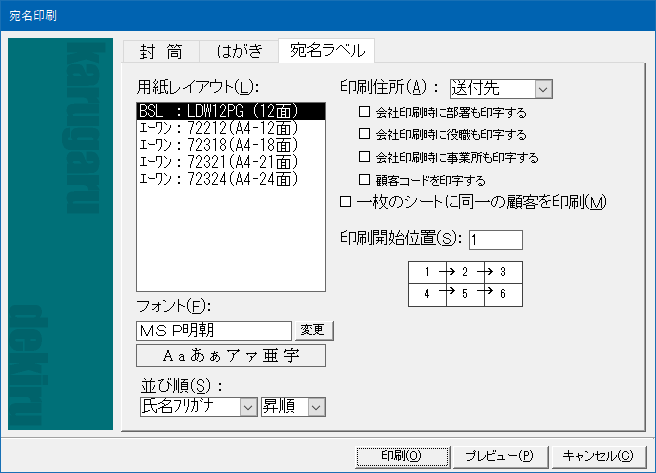
Task: Click the 印刷開始位置 input field
Action: tap(495, 240)
